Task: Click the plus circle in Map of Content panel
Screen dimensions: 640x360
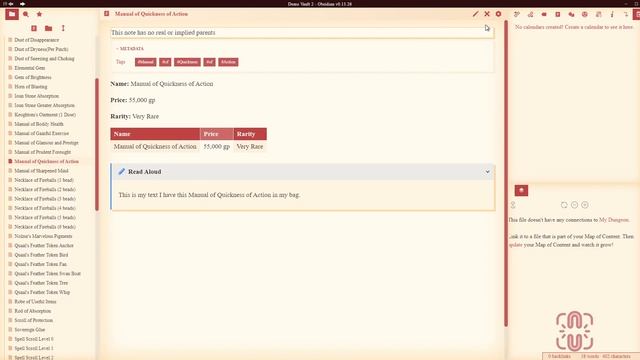Action: 585,205
